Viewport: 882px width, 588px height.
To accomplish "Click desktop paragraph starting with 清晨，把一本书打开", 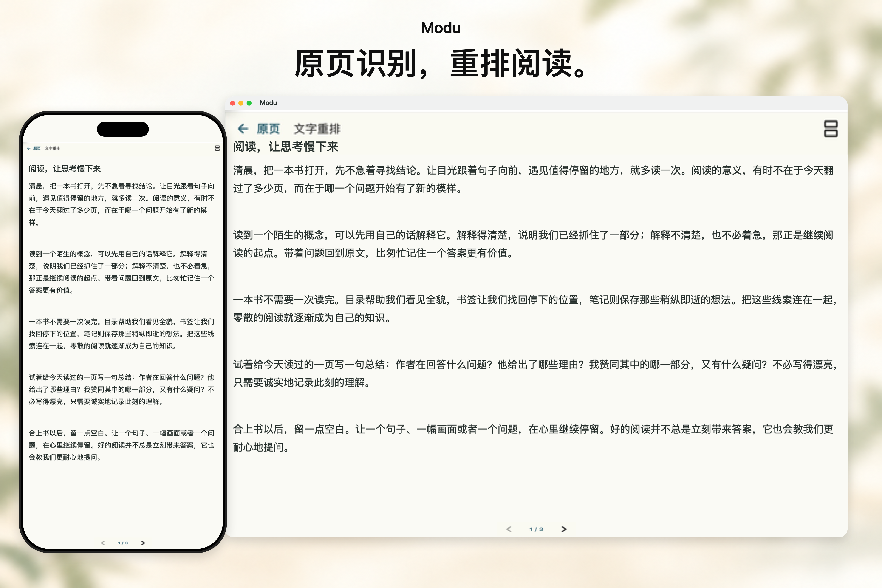I will (x=533, y=179).
